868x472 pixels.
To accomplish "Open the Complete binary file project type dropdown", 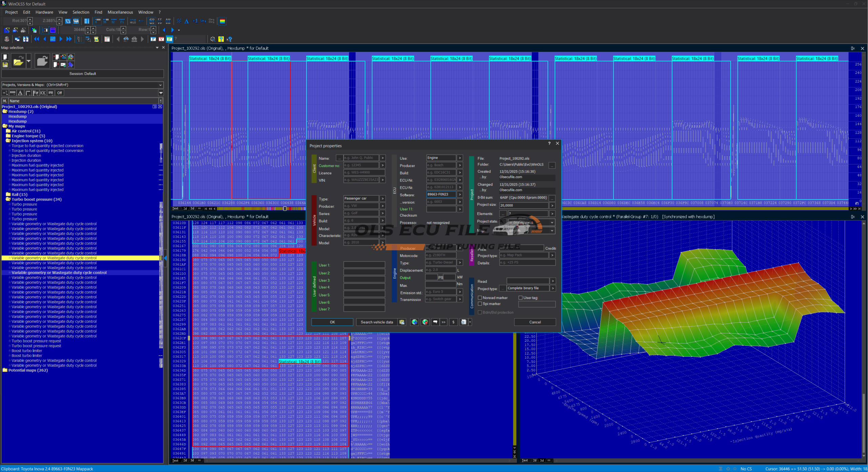I will [553, 288].
